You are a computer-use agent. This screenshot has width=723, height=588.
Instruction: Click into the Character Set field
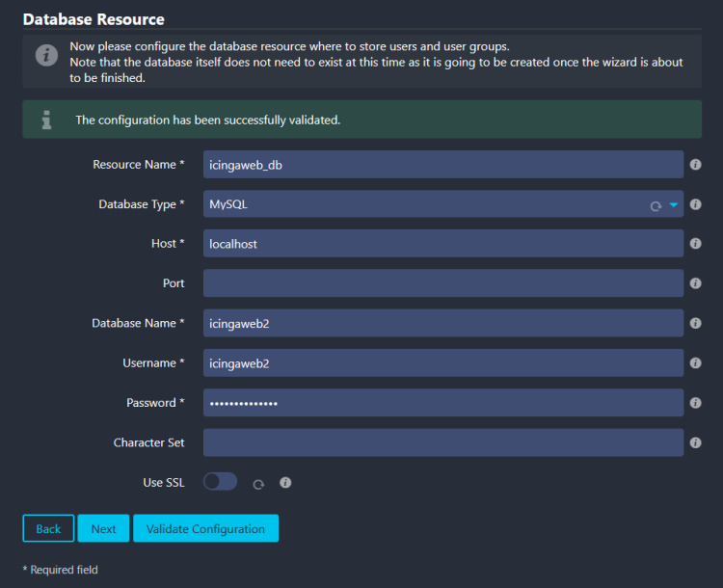[442, 442]
